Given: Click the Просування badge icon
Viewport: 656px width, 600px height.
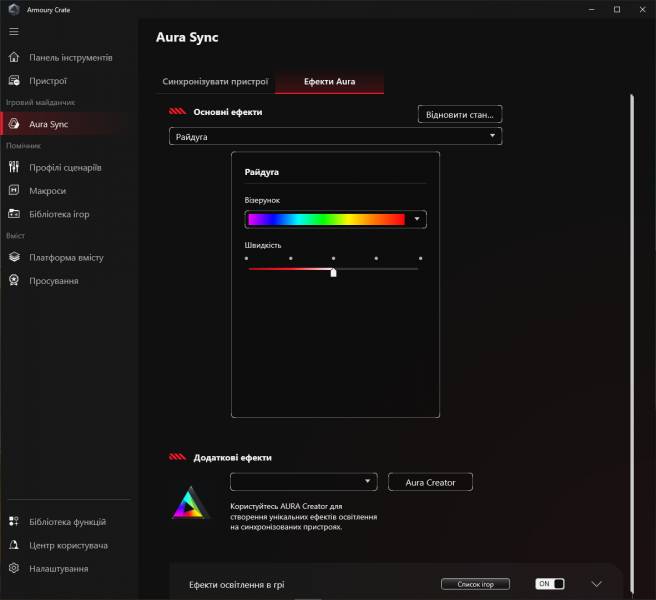Looking at the screenshot, I should point(14,280).
